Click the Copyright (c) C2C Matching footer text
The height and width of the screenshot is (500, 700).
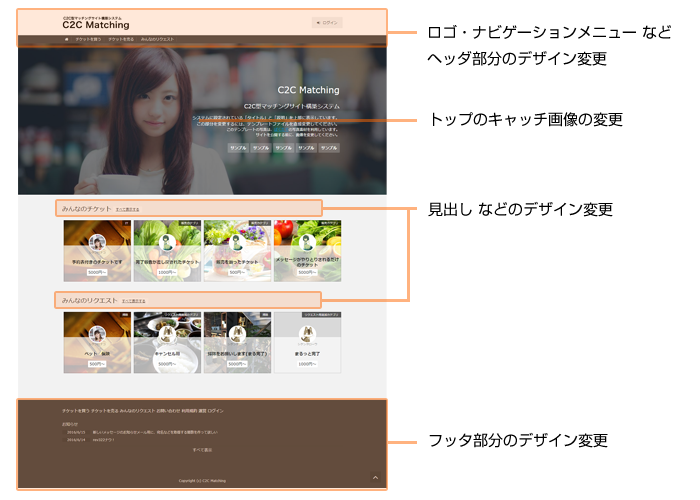coord(202,481)
